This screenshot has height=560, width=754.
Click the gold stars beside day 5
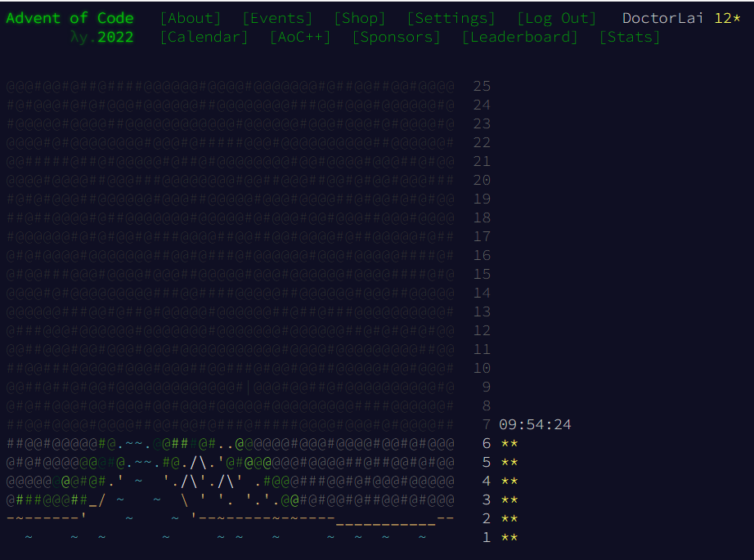coord(509,462)
